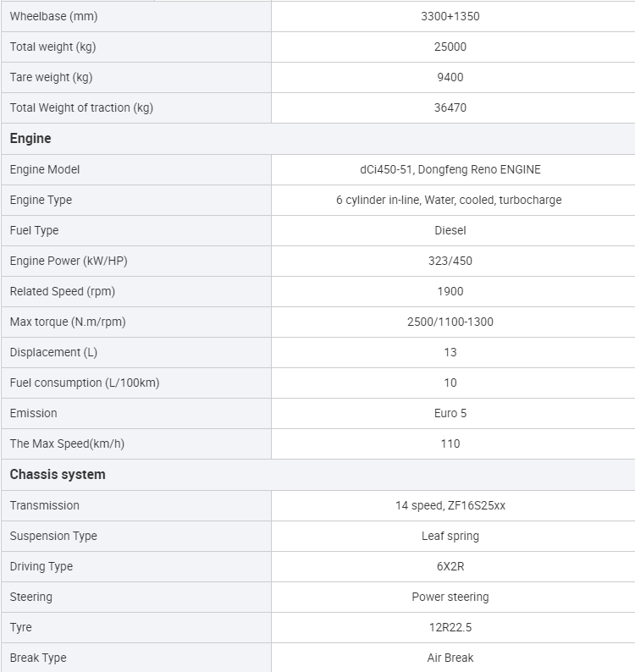Click the Wheelbase value 3300+1350
Image resolution: width=635 pixels, height=672 pixels.
click(450, 16)
